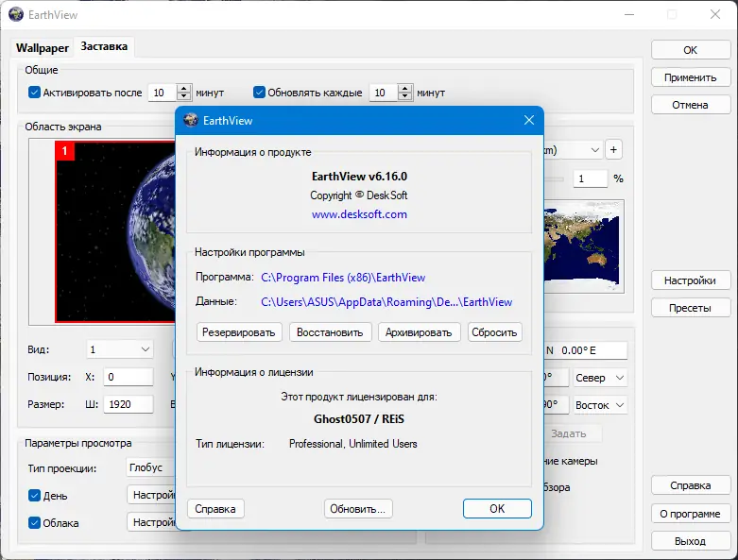Uncheck the Облака checkbox
738x560 pixels.
click(x=34, y=522)
